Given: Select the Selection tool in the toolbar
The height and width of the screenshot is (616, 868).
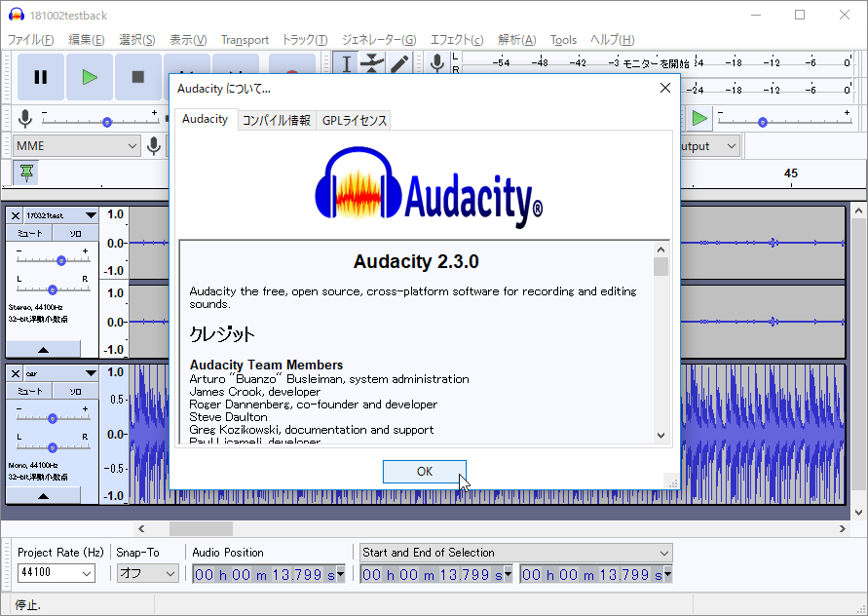Looking at the screenshot, I should point(347,63).
